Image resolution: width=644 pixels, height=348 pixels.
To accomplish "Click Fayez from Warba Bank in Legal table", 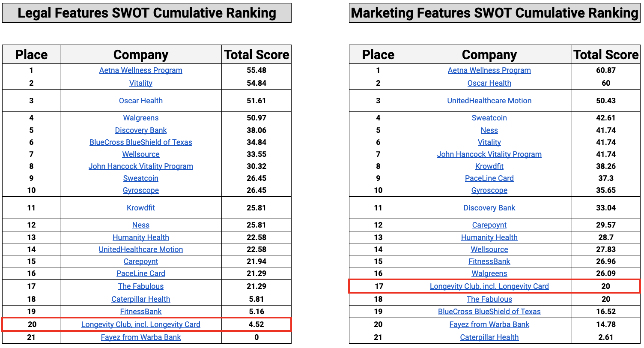I will click(x=140, y=337).
